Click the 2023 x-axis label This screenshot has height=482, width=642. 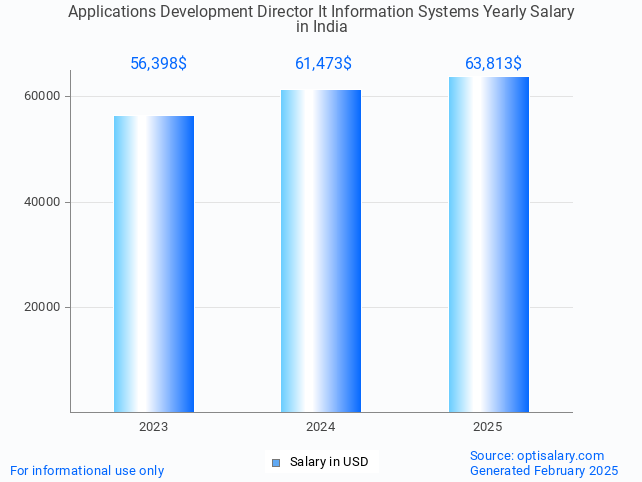[x=154, y=427]
